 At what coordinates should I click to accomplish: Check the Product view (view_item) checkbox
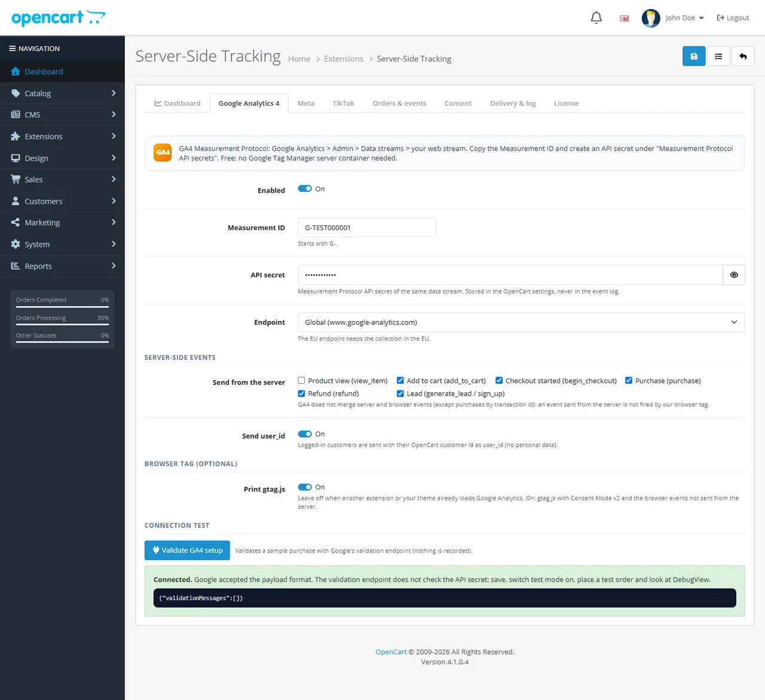(302, 380)
